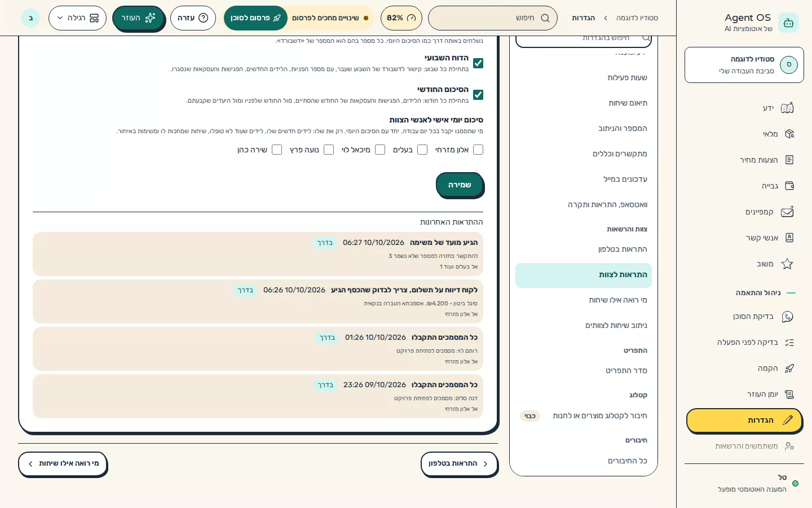The image size is (812, 508).
Task: Open the משוב star icon
Action: [x=787, y=264]
